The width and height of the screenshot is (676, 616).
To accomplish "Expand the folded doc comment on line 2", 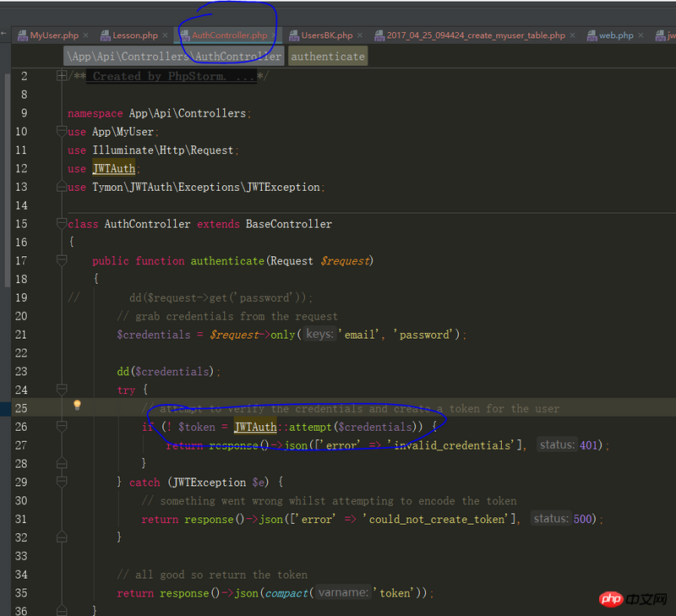I will [62, 76].
